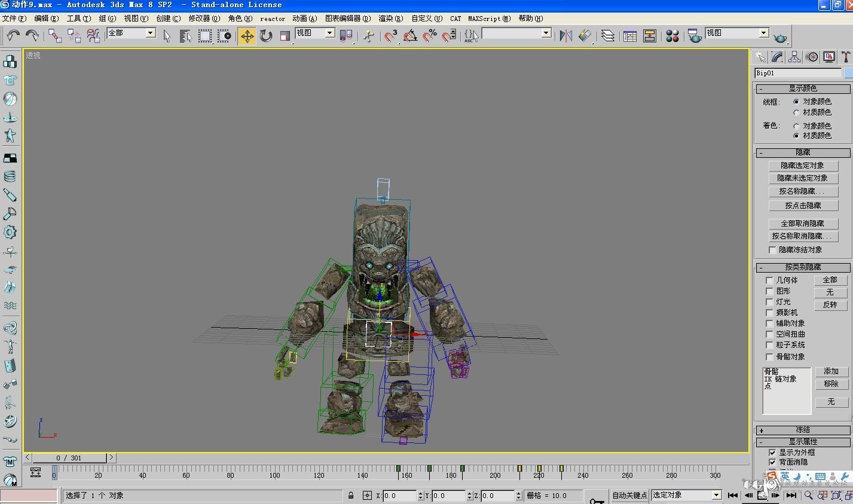This screenshot has width=853, height=504.
Task: Click the 反转 button
Action: (830, 304)
